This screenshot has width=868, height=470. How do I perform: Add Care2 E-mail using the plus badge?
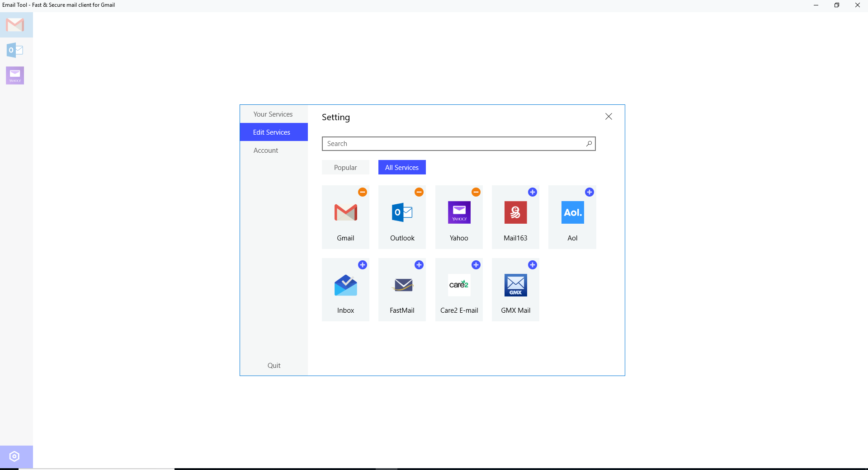pos(476,265)
